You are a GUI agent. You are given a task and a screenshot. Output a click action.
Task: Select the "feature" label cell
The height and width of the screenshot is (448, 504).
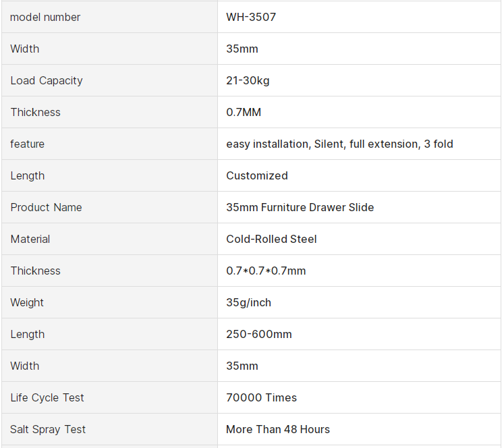pos(28,144)
